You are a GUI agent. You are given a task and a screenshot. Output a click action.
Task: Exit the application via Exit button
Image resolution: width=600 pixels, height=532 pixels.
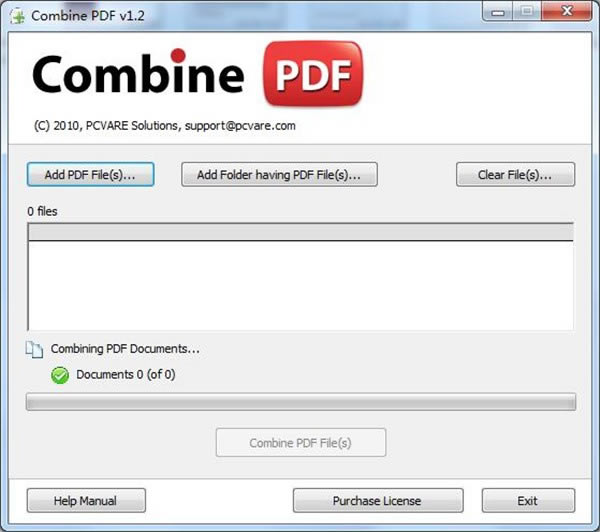528,500
